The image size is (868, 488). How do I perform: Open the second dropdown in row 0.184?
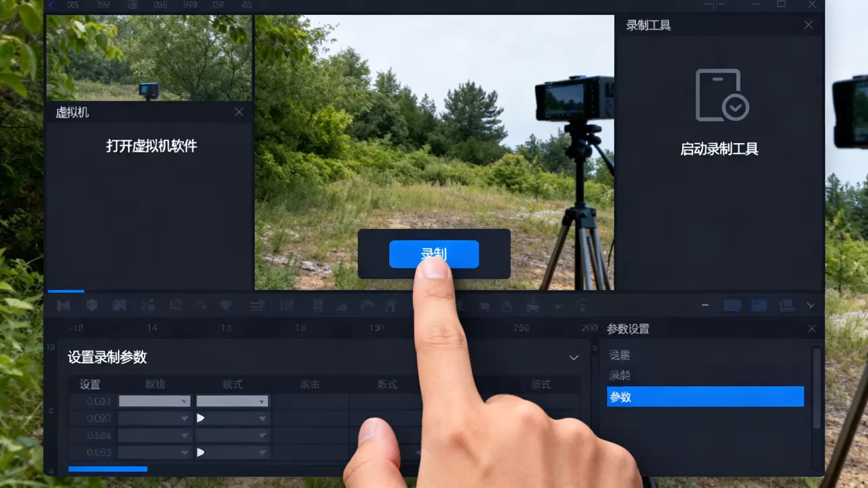click(232, 435)
